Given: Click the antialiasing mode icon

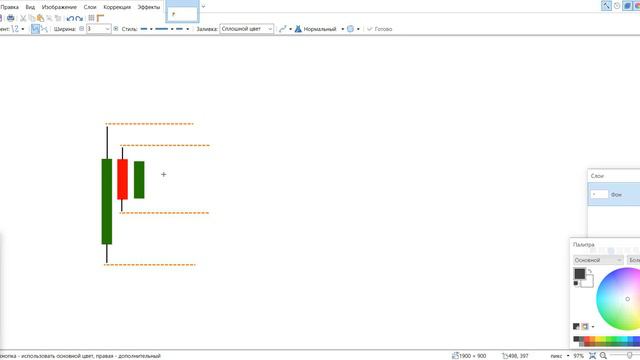Looking at the screenshot, I should point(282,29).
